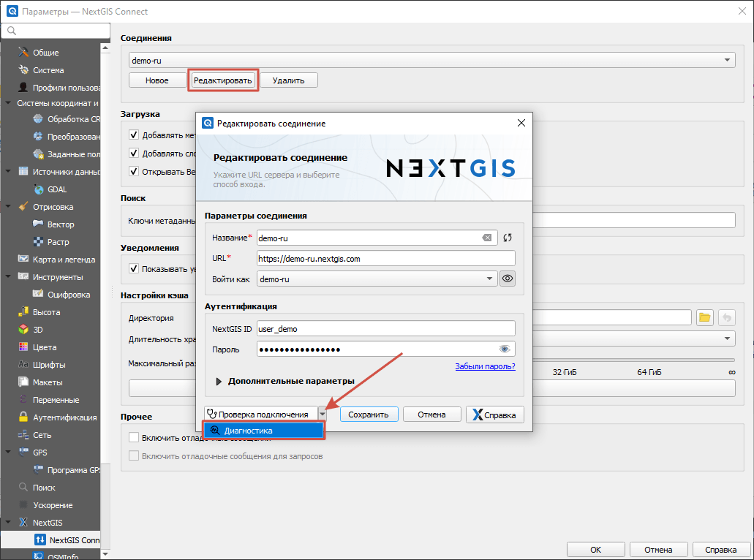
Task: Toggle the Добавлять сл... checkbox
Action: click(x=134, y=154)
